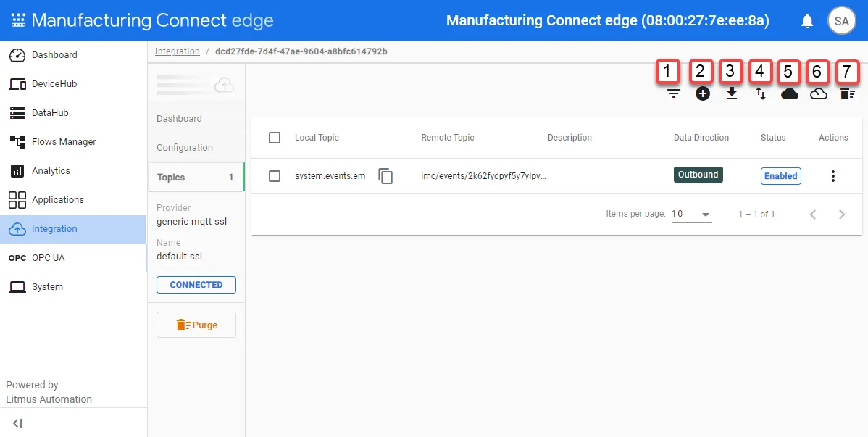Click connector name default-ssl
Image resolution: width=868 pixels, height=437 pixels.
click(180, 257)
